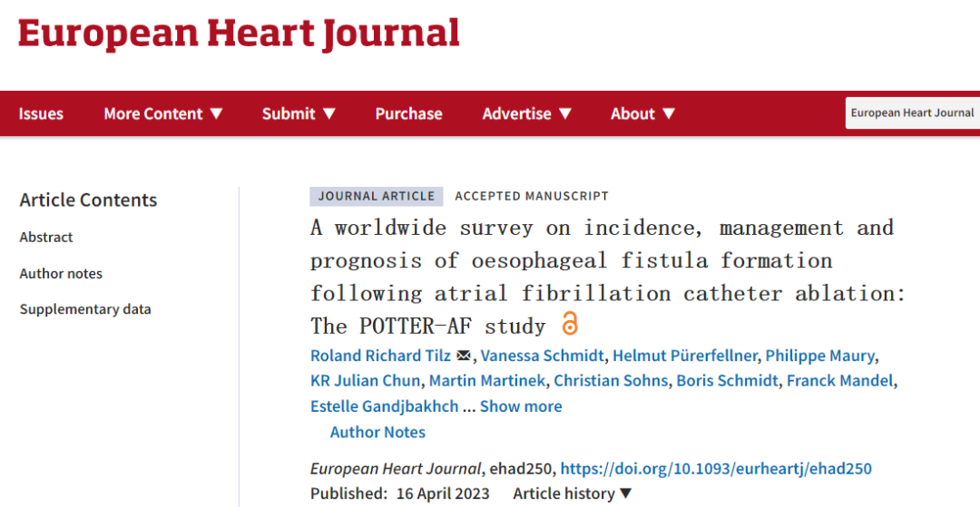Open Supplementary data section link

85,309
